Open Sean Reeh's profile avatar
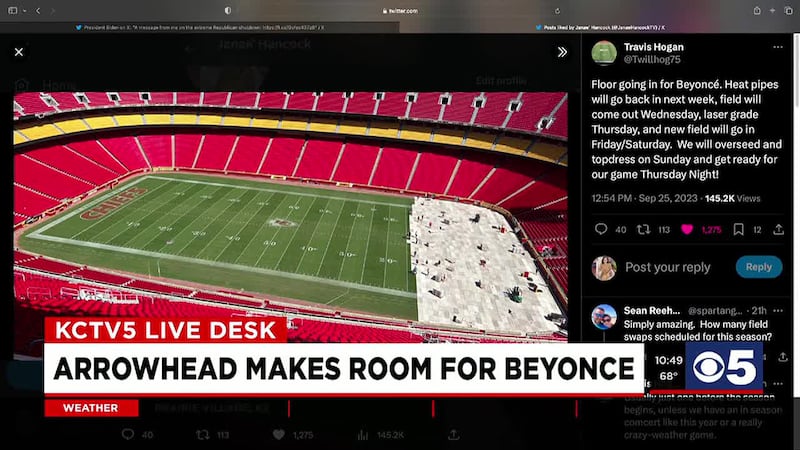 [604, 317]
